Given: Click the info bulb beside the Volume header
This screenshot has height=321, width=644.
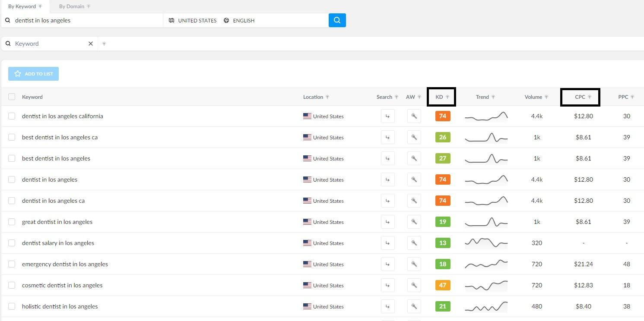Looking at the screenshot, I should 546,97.
